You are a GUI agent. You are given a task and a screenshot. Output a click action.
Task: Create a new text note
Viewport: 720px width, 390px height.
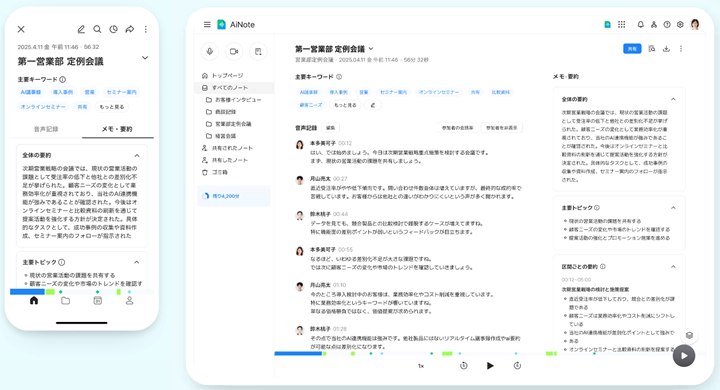pos(258,51)
